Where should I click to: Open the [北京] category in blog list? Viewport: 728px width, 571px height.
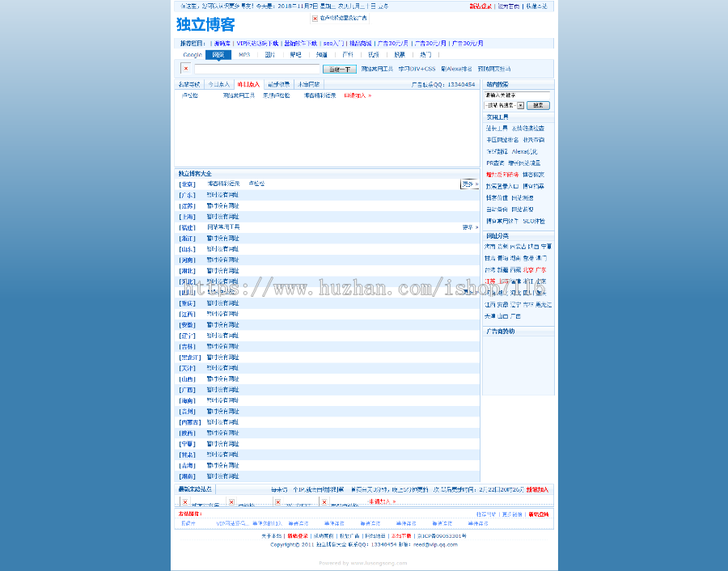coord(187,184)
